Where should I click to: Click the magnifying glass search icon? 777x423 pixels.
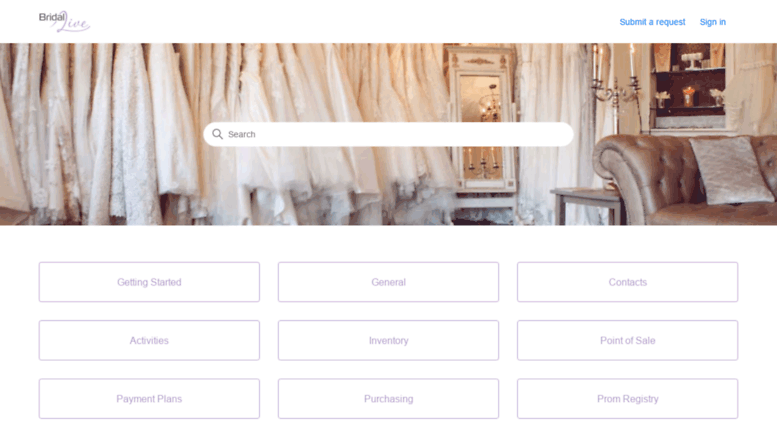tap(217, 134)
